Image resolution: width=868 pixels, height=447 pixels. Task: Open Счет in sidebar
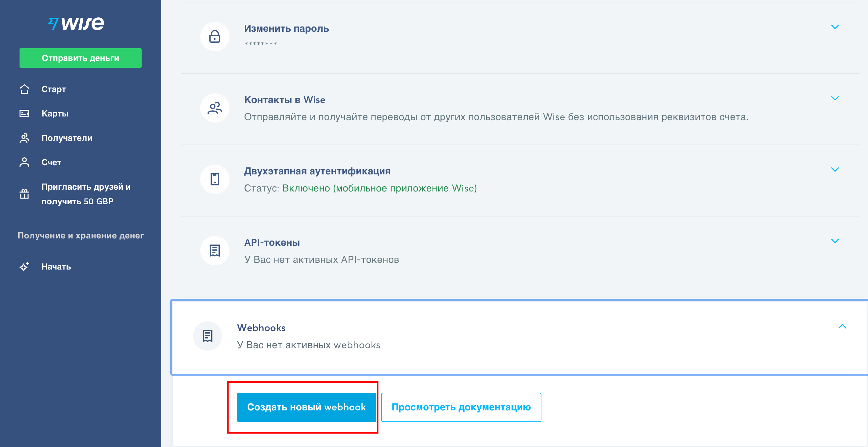point(51,162)
